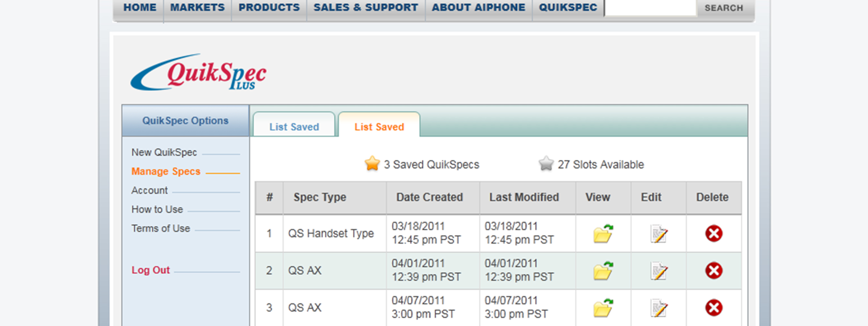Image resolution: width=868 pixels, height=326 pixels.
Task: Open the PRODUCTS menu
Action: (269, 8)
